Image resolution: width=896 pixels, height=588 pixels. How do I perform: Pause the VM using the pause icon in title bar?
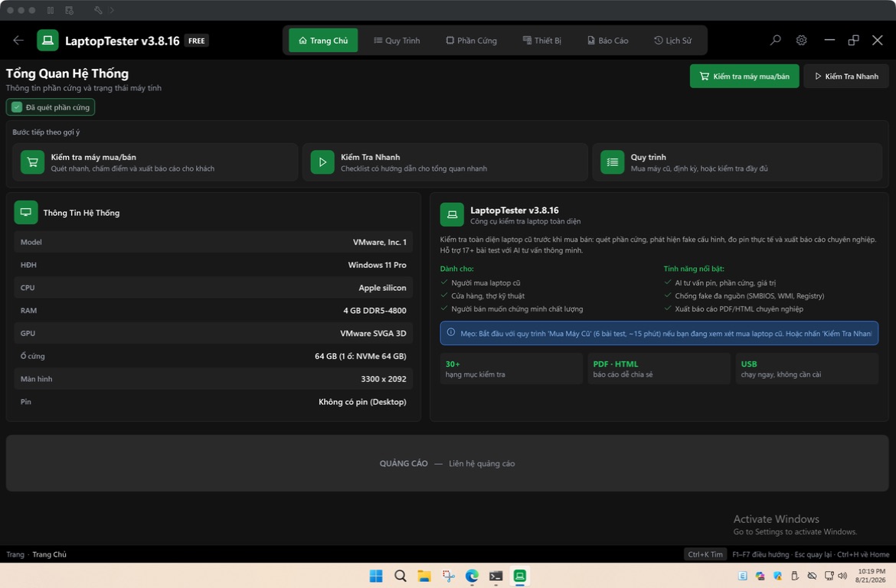coord(51,10)
